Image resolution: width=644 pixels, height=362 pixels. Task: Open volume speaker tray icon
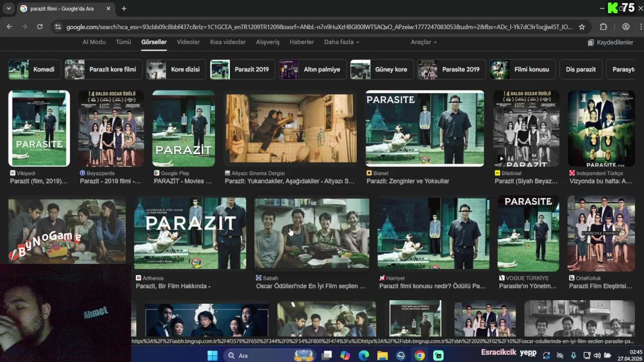point(597,355)
